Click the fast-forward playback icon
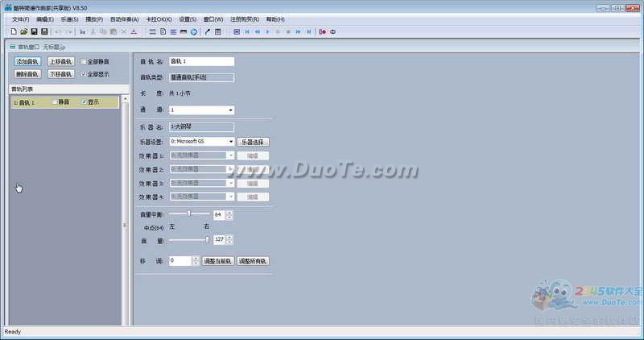This screenshot has height=340, width=644. pyautogui.click(x=298, y=31)
